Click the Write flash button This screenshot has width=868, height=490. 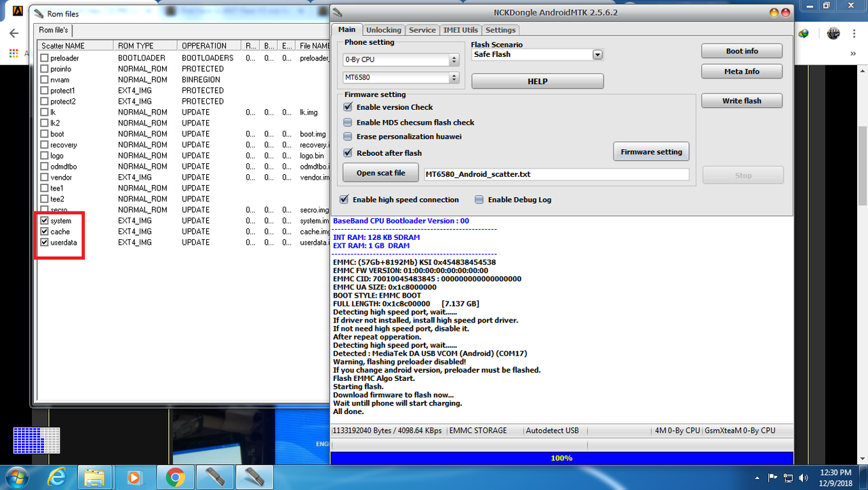tap(742, 101)
